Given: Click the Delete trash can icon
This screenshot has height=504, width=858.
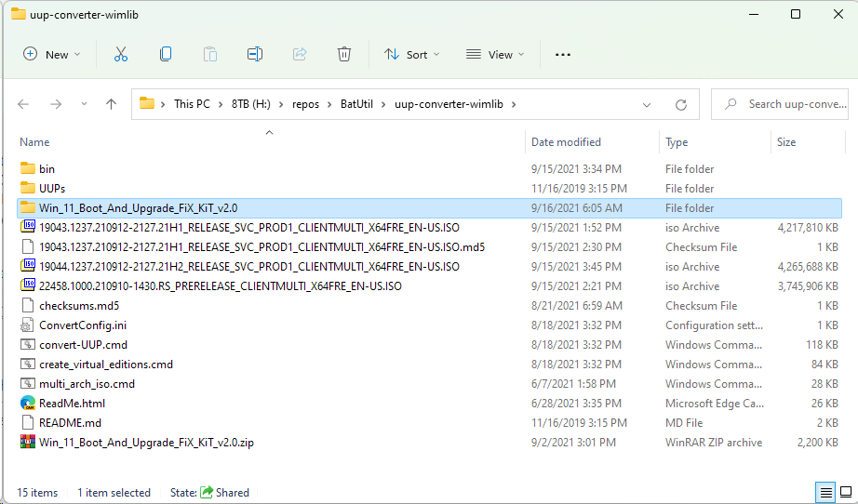Looking at the screenshot, I should coord(344,55).
